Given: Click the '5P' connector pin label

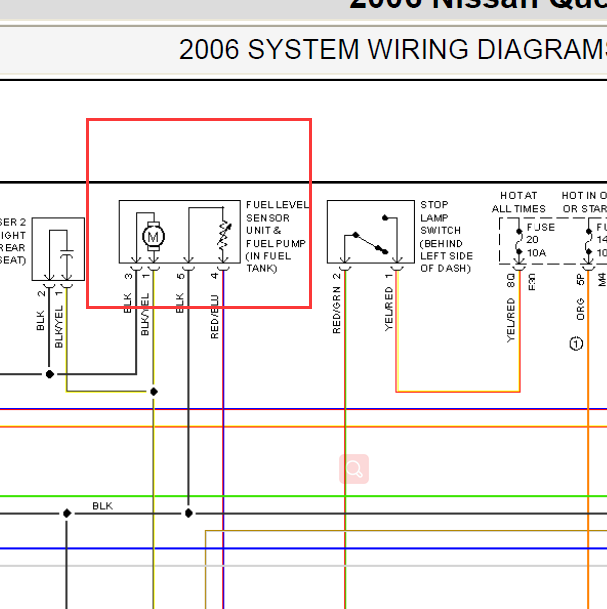Looking at the screenshot, I should (580, 280).
